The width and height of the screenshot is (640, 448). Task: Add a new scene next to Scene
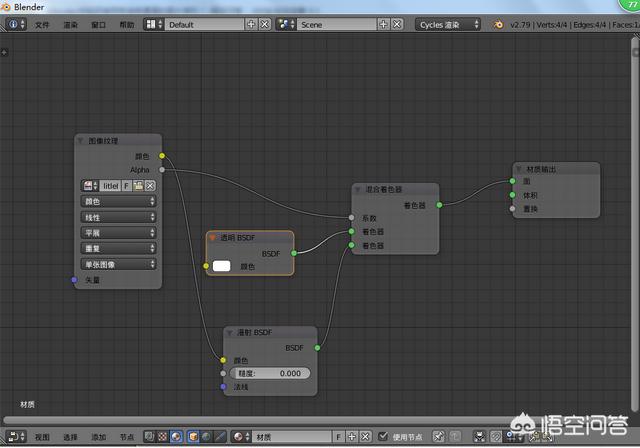coord(383,24)
